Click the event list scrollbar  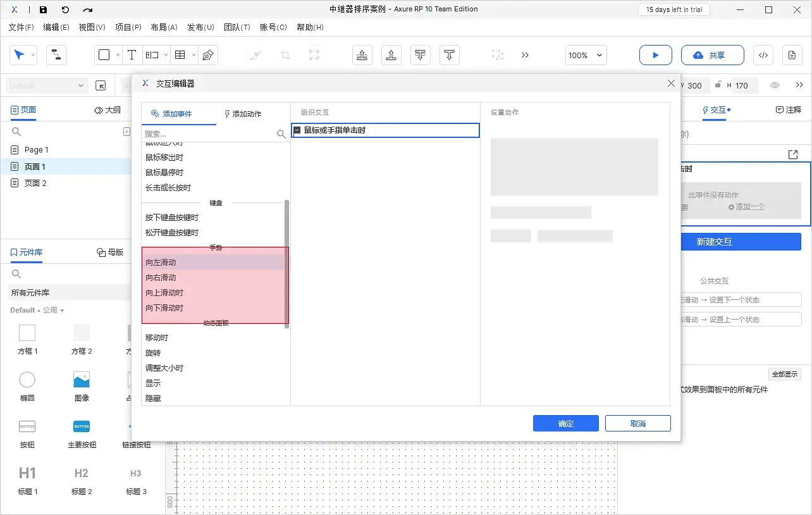[287, 263]
